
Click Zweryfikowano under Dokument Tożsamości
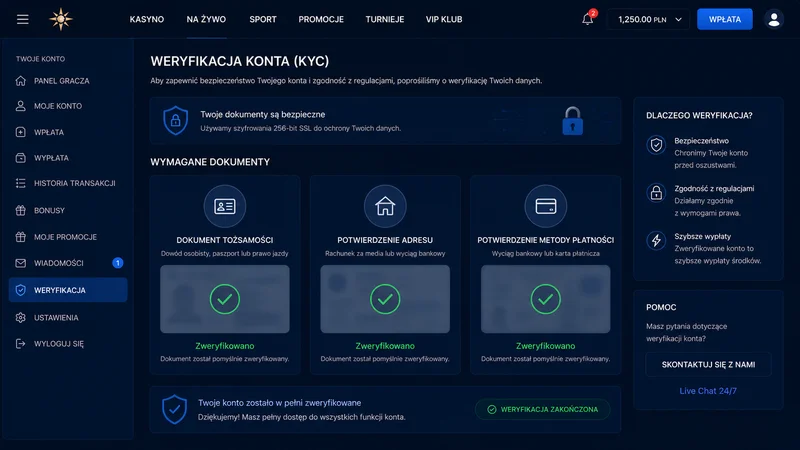(x=224, y=346)
